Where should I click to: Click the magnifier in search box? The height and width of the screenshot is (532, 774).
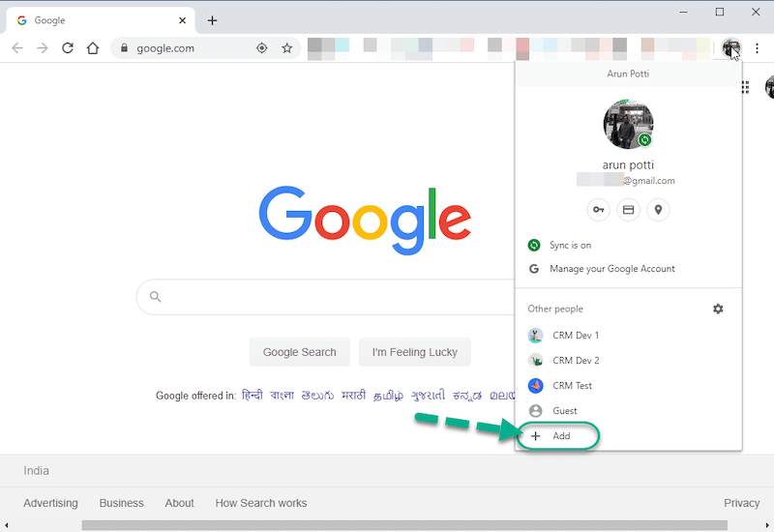tap(156, 297)
